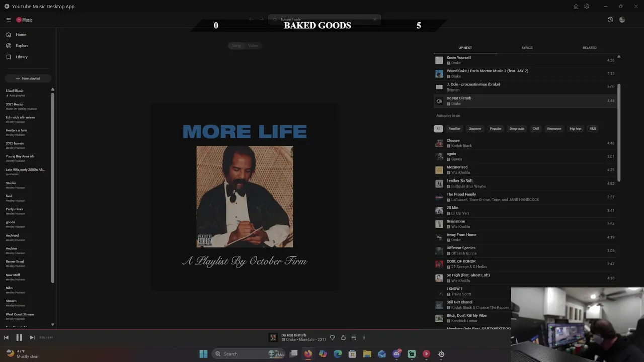
Task: Create a New playlist
Action: [28, 78]
